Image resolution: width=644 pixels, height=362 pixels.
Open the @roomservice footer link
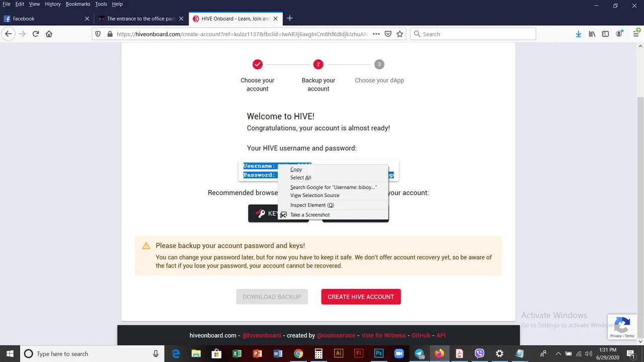point(336,335)
